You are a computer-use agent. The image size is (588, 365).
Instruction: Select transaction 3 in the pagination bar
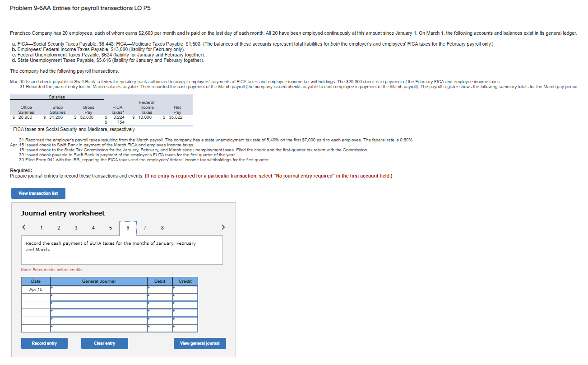(76, 228)
